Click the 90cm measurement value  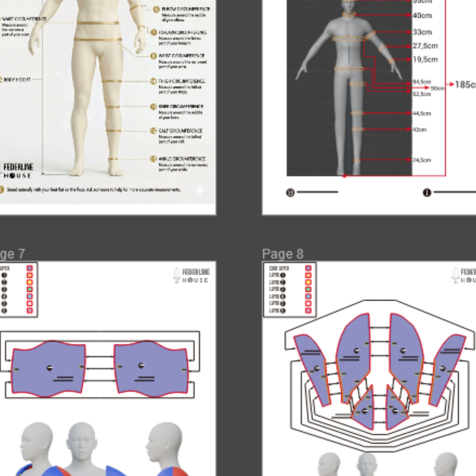(438, 88)
